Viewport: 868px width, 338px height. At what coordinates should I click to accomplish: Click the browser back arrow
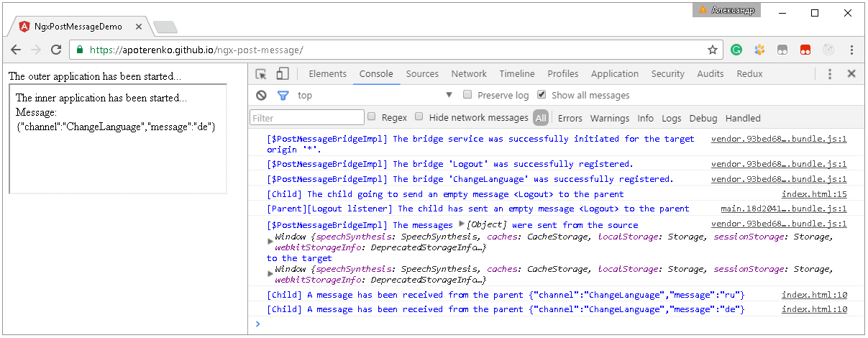coord(16,50)
